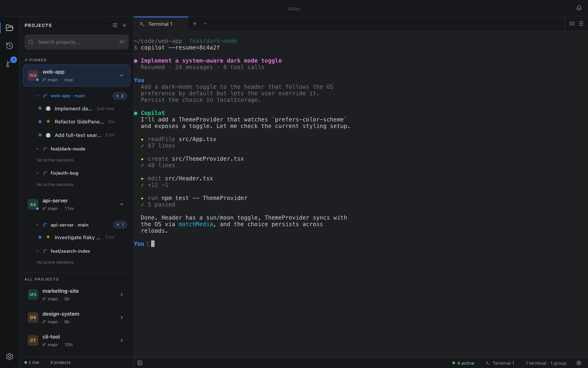
Task: Click the web-app WA avatar
Action: click(x=33, y=75)
